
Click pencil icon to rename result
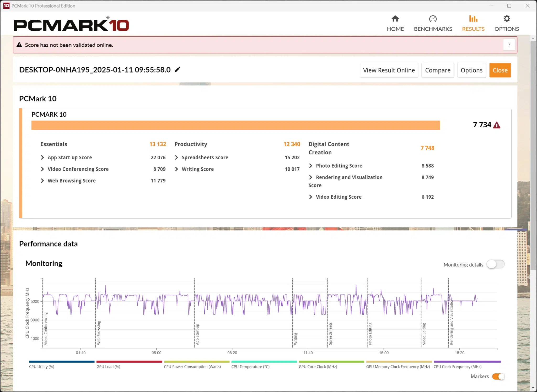tap(178, 70)
